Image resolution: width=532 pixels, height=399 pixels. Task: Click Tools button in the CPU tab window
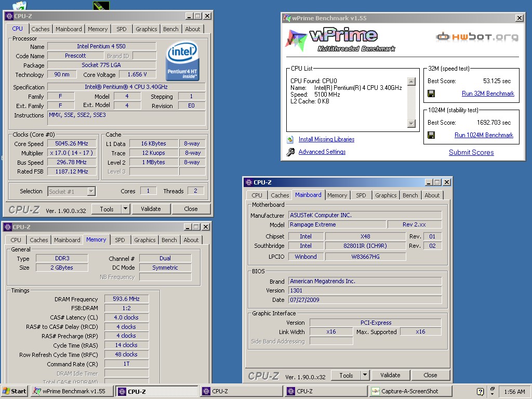tap(107, 209)
